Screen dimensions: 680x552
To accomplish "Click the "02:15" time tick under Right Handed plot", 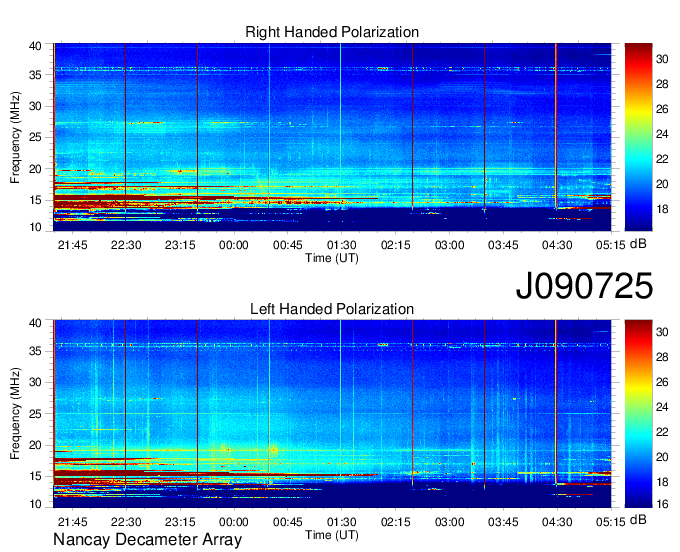I will pos(396,245).
